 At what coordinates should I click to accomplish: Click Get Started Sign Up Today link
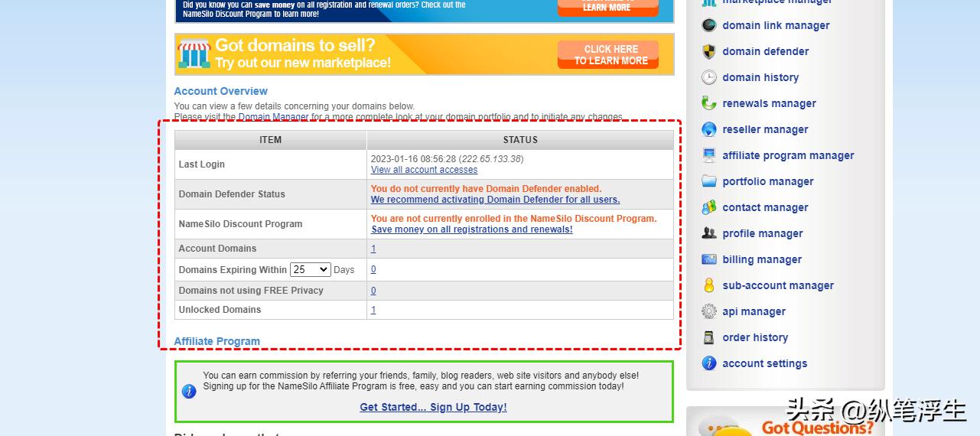pos(433,407)
